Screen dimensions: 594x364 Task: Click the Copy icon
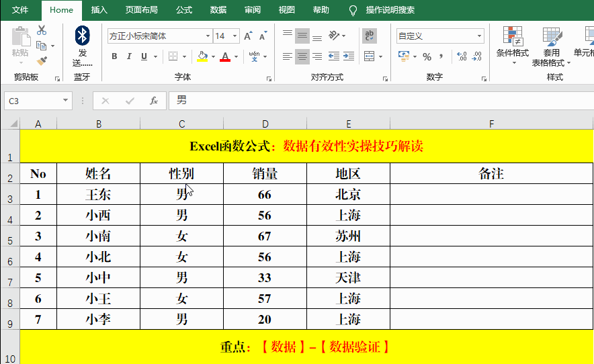click(x=41, y=46)
